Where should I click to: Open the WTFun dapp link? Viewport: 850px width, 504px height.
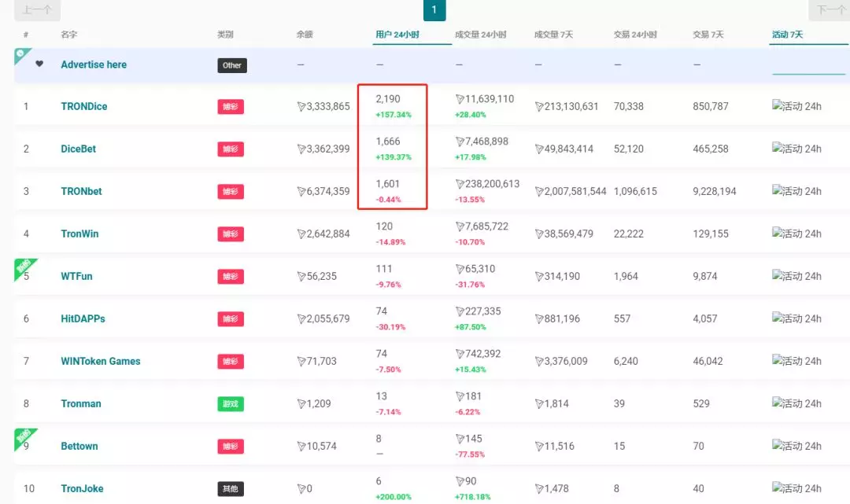pyautogui.click(x=76, y=276)
